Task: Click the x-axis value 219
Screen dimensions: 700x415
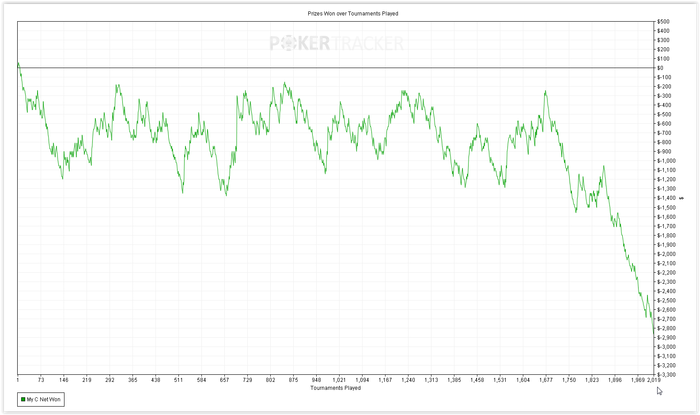Action: 87,380
